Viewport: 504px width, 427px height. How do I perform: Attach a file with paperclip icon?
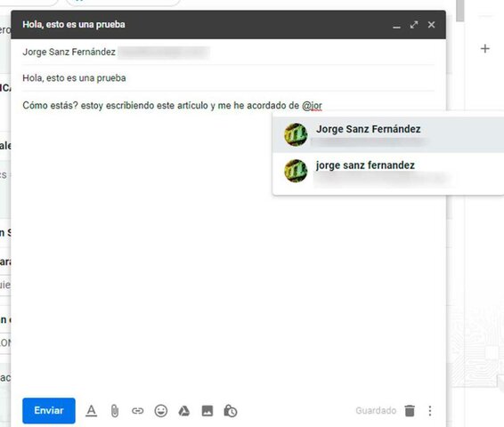pos(115,411)
